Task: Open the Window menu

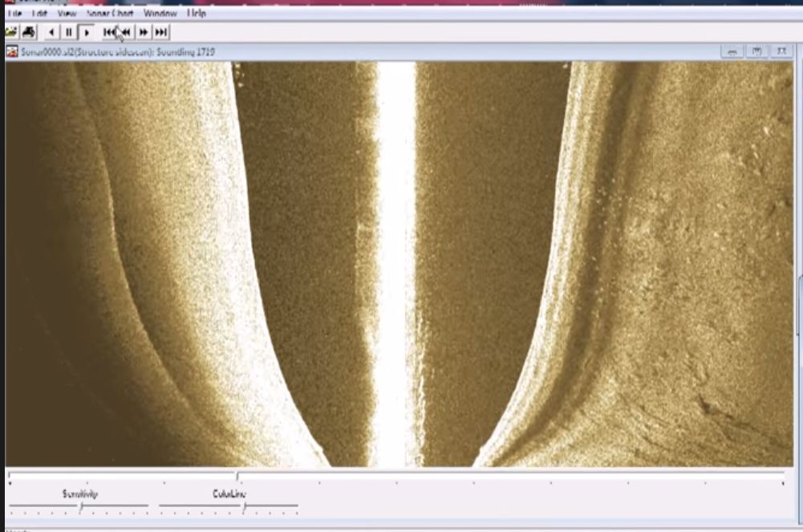Action: [160, 14]
